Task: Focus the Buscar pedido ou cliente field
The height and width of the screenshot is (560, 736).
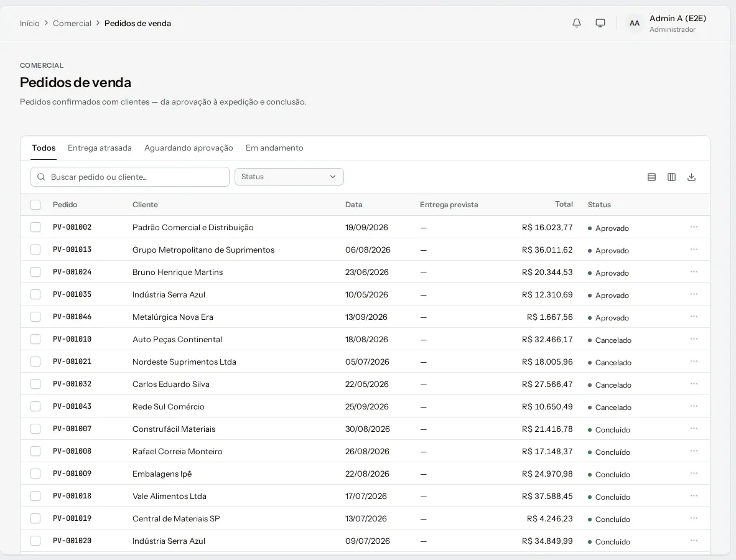Action: click(x=130, y=177)
